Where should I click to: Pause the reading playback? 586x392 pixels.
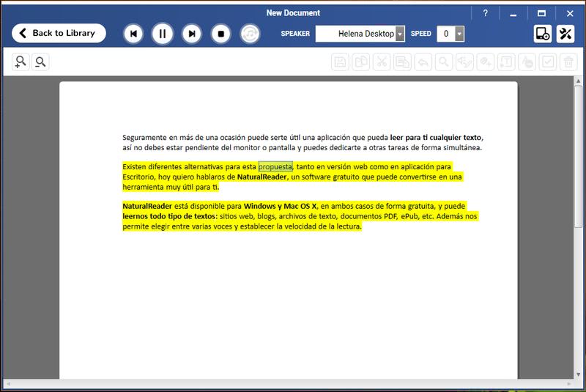(x=162, y=34)
